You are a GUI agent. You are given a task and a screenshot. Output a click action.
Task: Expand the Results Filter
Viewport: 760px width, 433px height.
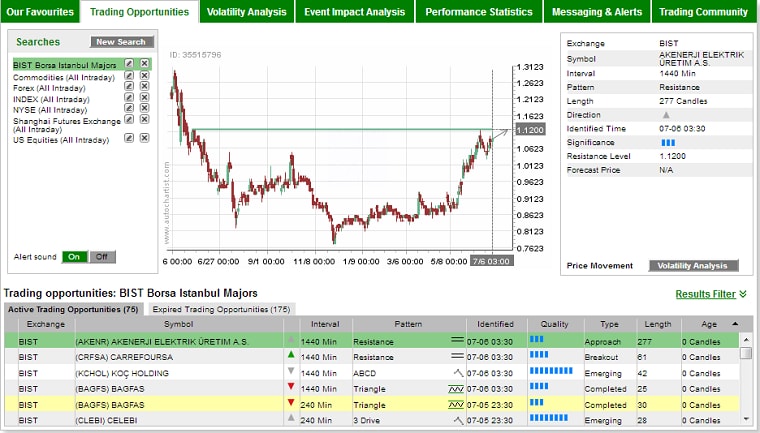coord(711,294)
